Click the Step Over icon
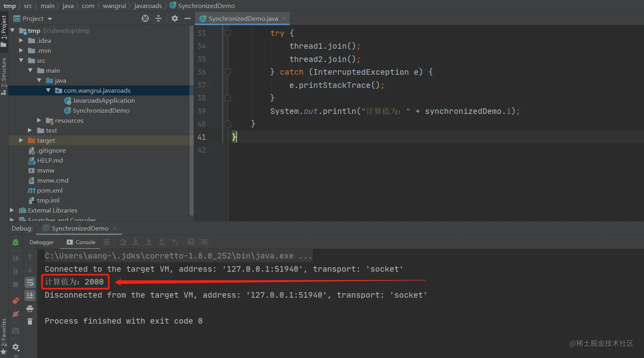 [123, 242]
